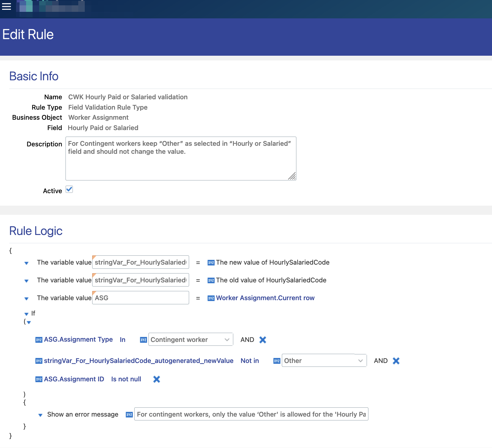
Task: Expand options for new value variable row
Action: [26, 263]
